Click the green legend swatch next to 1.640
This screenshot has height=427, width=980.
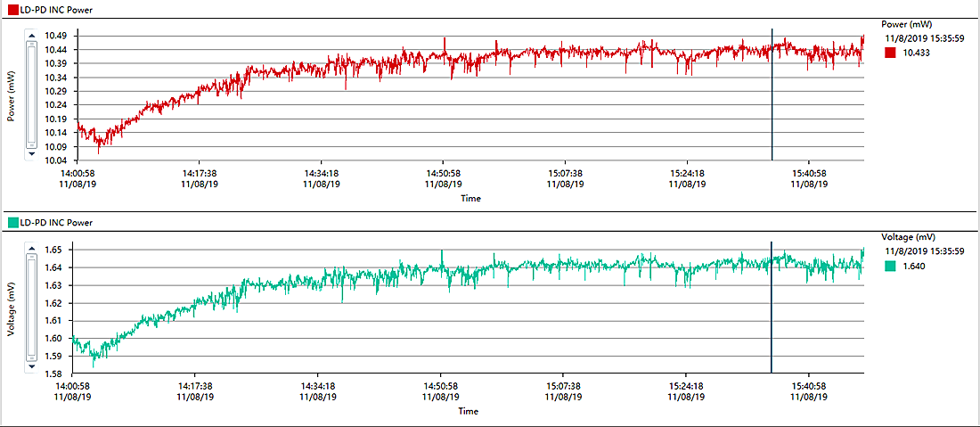890,267
